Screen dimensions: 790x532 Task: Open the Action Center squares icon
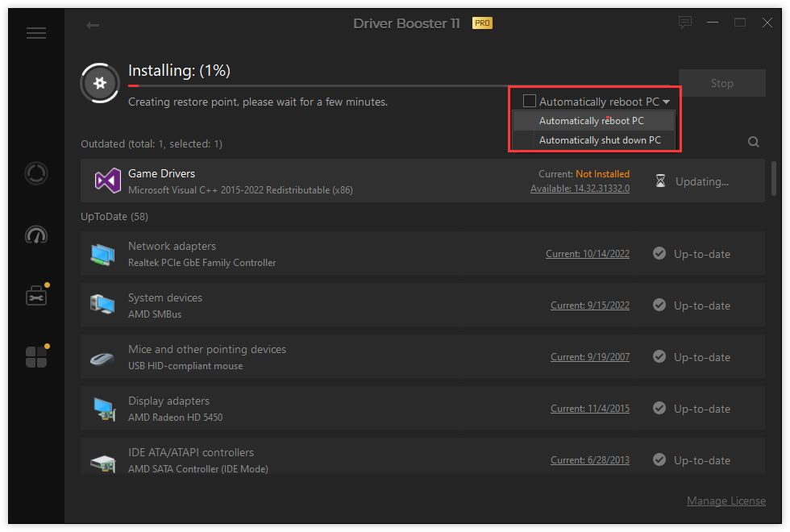point(36,356)
